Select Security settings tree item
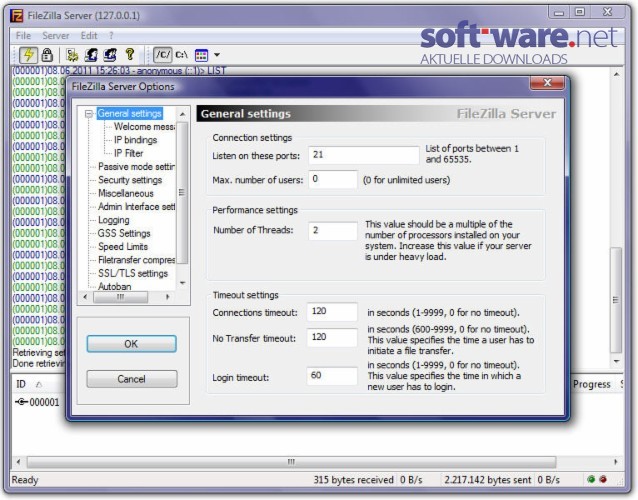Viewport: 638px width, 500px height. pyautogui.click(x=130, y=180)
